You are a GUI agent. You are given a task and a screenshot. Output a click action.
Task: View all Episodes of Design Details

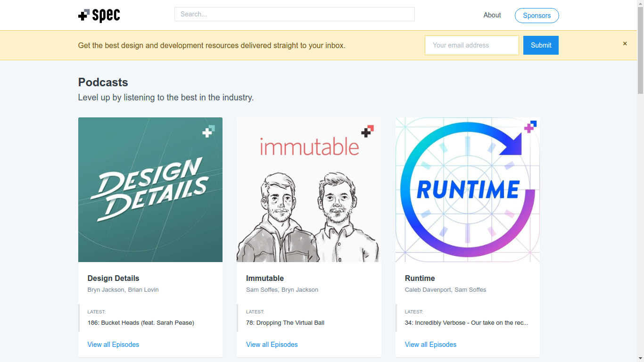coord(113,345)
